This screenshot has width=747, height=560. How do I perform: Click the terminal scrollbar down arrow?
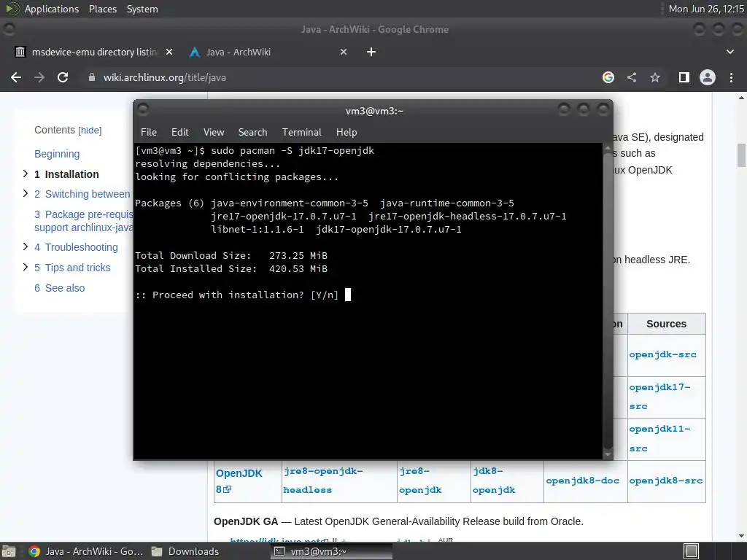coord(608,455)
